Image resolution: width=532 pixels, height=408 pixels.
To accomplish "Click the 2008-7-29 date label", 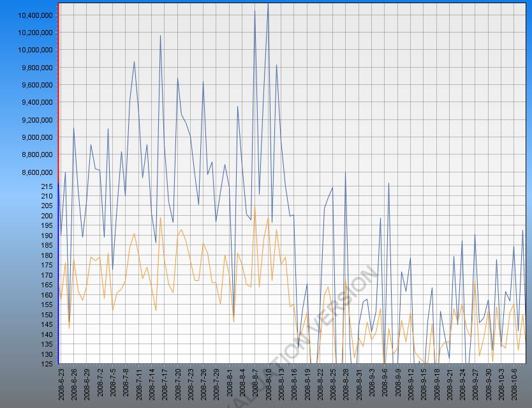I will [216, 383].
